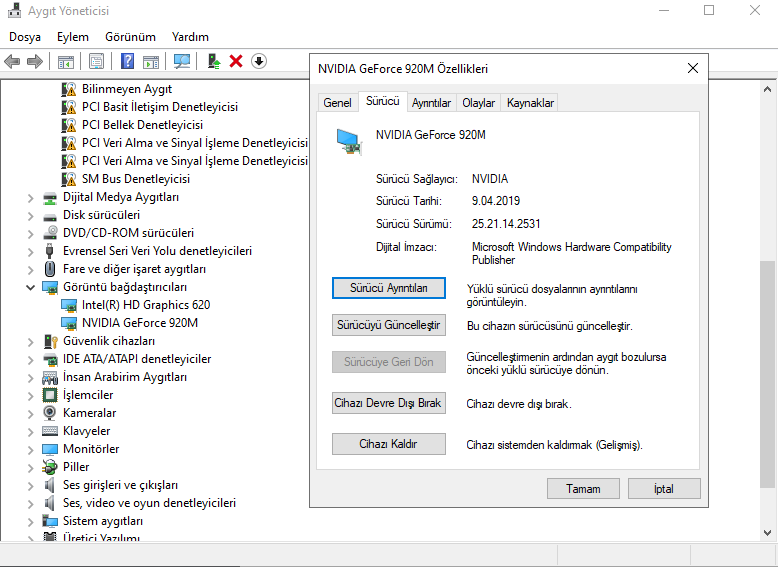Expand IDE ATA/ATAPI denetleyiciler node
The width and height of the screenshot is (778, 567).
[31, 360]
